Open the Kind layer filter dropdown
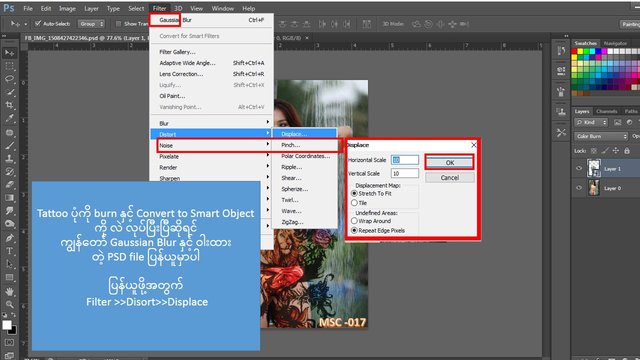The image size is (640, 360). (591, 122)
